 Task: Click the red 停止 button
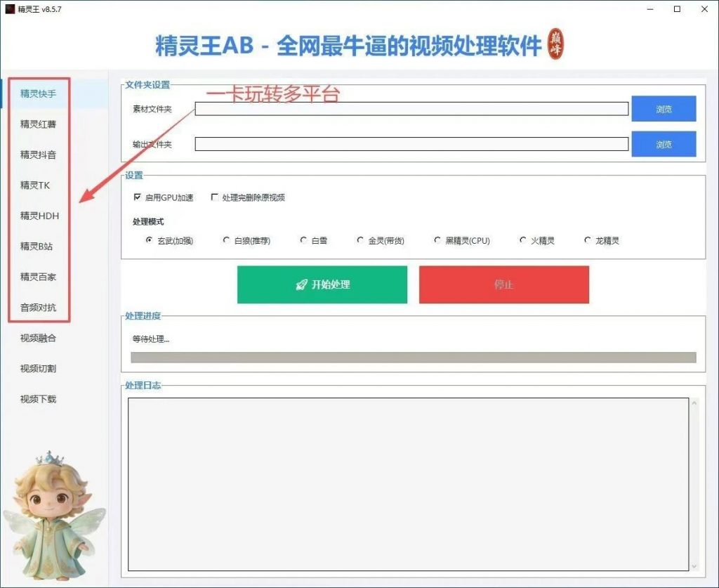point(504,285)
